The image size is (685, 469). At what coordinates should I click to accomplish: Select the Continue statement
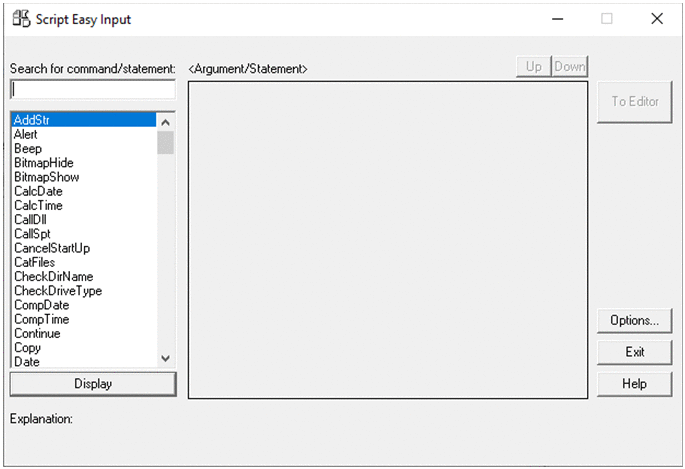tap(83, 333)
